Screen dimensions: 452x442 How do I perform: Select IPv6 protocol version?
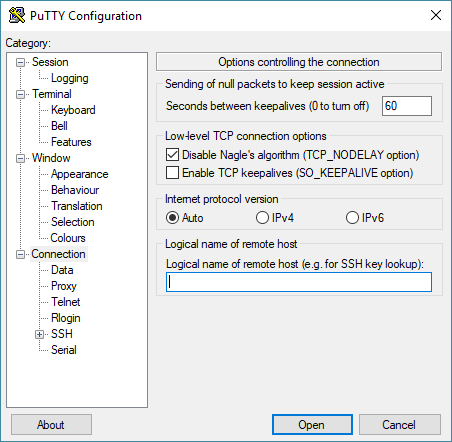pos(352,218)
